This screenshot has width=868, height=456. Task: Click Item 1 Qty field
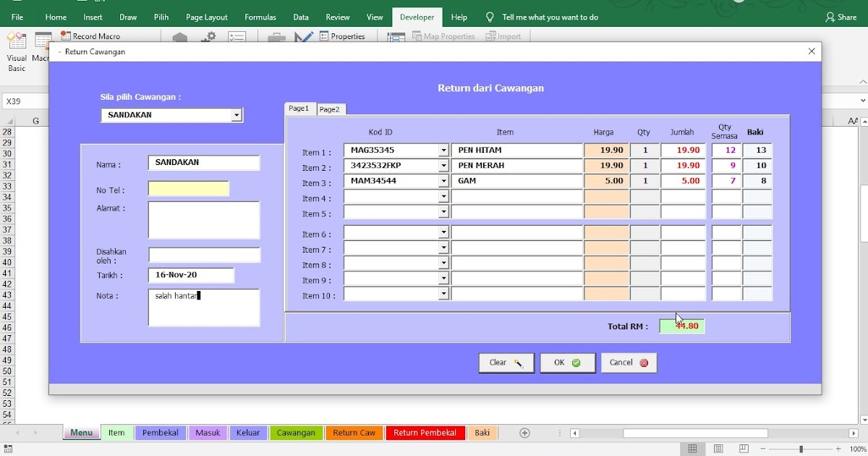point(644,151)
